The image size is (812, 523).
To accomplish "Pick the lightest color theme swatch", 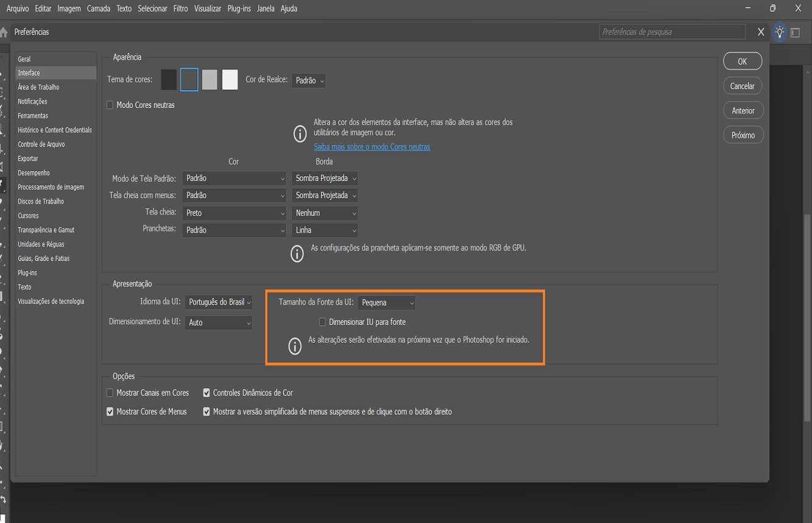I will pyautogui.click(x=230, y=80).
